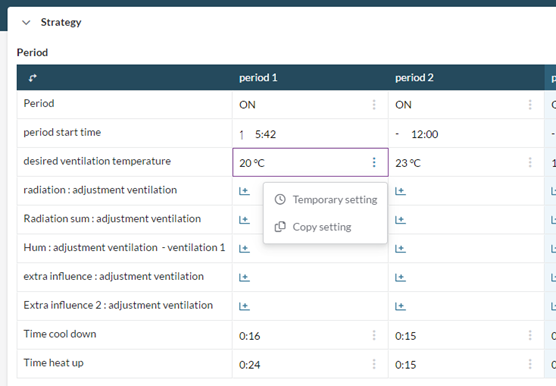
Task: Add Radiation sum adjustment graph period 2
Action: [400, 220]
